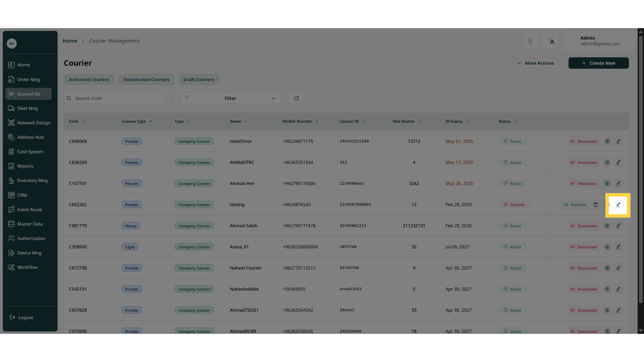644x362 pixels.
Task: Open CRM in the sidebar
Action: (x=29, y=195)
